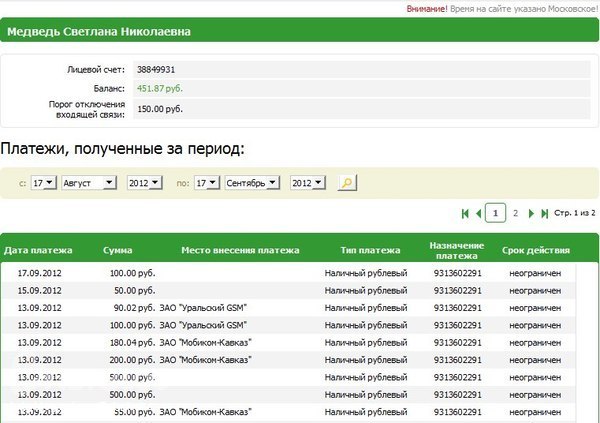Sort by Тип платежа column header
600x423 pixels.
pos(370,250)
